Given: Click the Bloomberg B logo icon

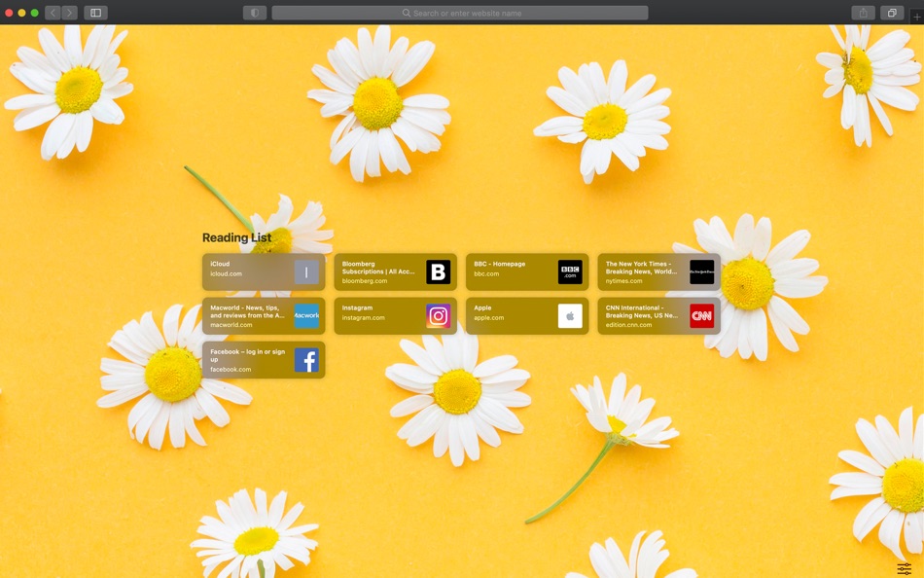Looking at the screenshot, I should [x=439, y=271].
